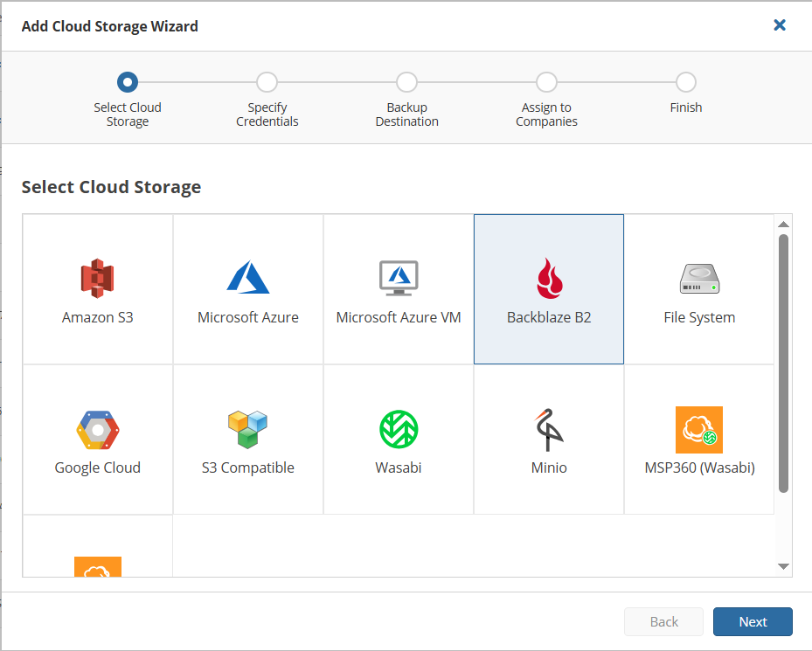
Task: Click the Specify Credentials step label
Action: tap(267, 114)
